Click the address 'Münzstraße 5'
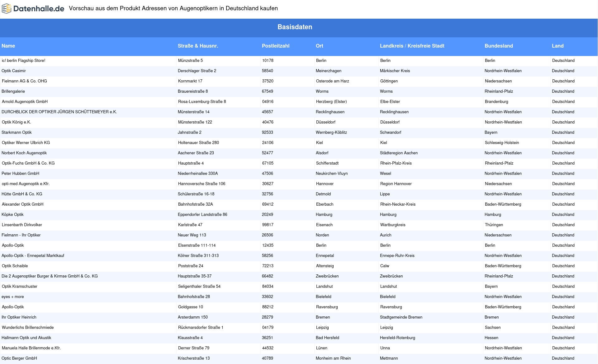The width and height of the screenshot is (598, 364). 190,61
